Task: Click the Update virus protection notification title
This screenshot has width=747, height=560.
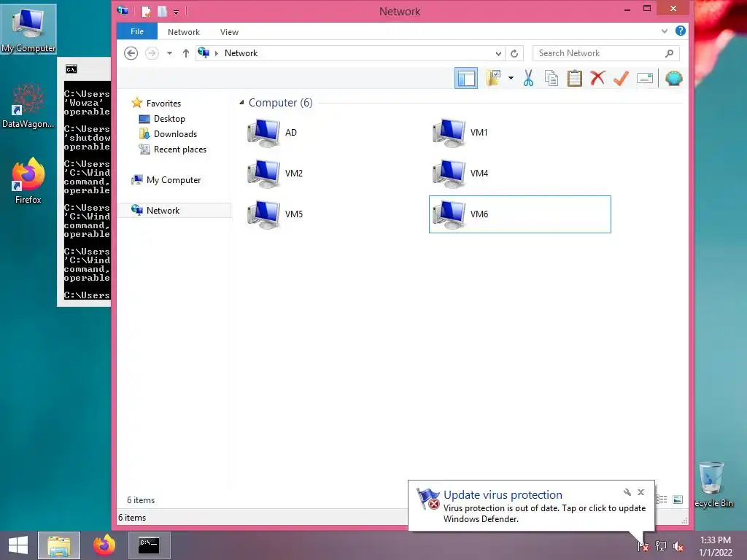Action: [x=503, y=495]
